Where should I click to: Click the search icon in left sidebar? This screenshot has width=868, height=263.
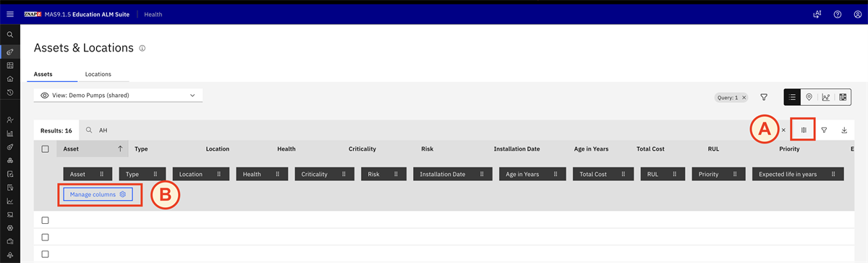10,34
